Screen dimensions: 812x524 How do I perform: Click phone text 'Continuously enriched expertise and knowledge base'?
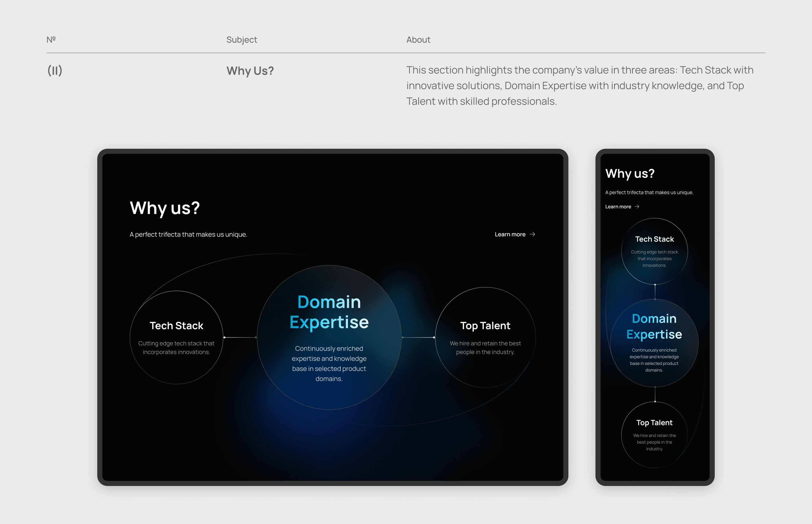[x=654, y=360]
